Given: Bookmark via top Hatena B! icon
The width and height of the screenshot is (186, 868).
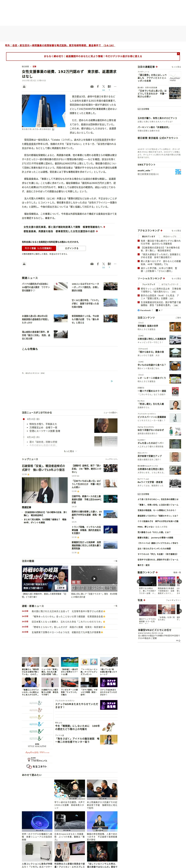Looking at the screenshot, I should pos(109,87).
